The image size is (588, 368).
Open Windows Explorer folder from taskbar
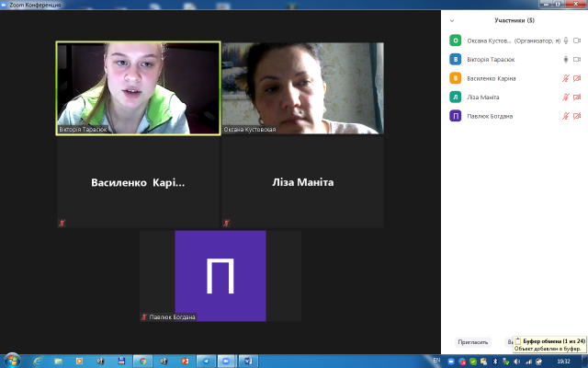coord(58,362)
